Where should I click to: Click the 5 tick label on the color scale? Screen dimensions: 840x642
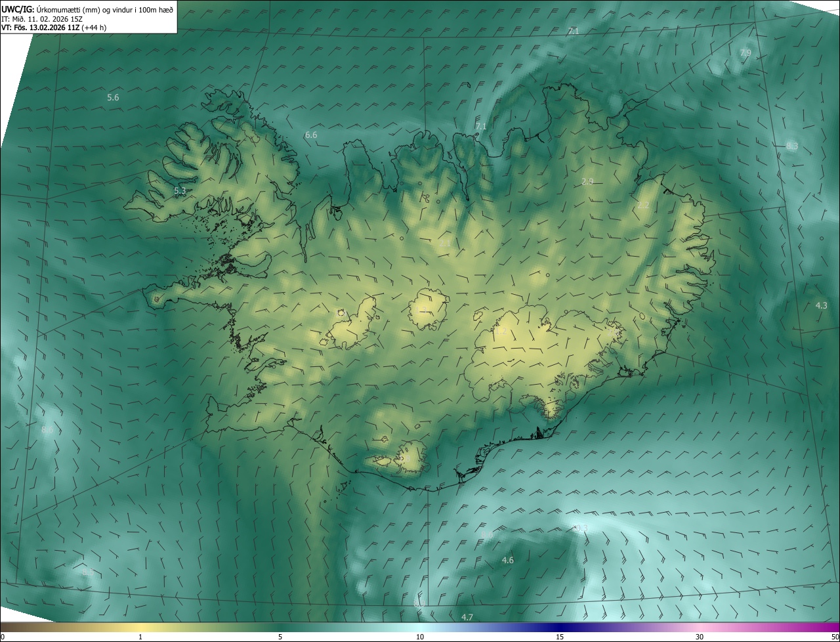[280, 637]
